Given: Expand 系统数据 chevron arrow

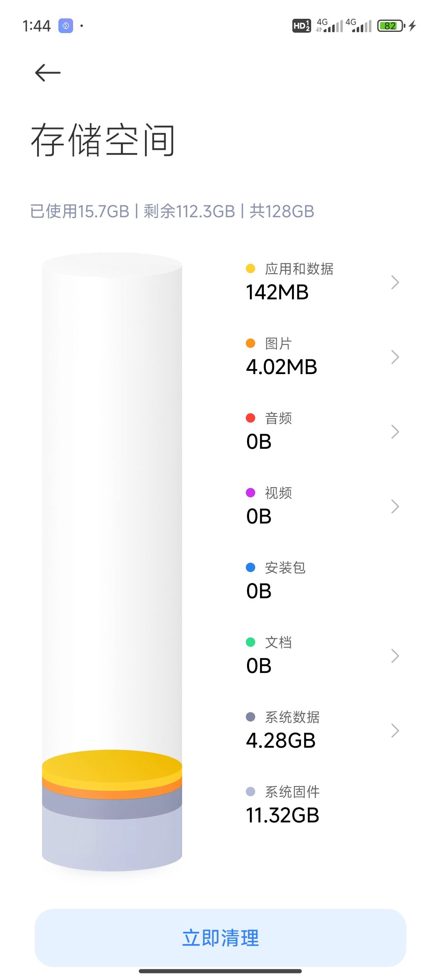Looking at the screenshot, I should coord(394,731).
